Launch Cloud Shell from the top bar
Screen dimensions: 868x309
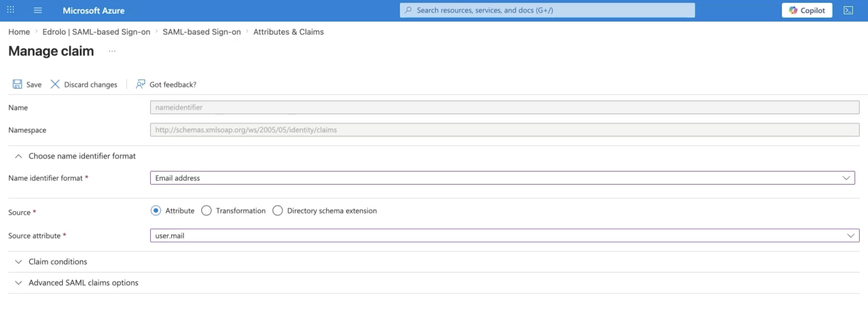coord(848,10)
